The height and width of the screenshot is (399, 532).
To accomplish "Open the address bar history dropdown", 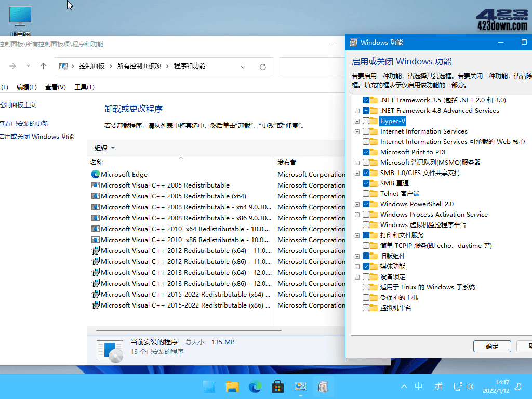I will pyautogui.click(x=243, y=67).
